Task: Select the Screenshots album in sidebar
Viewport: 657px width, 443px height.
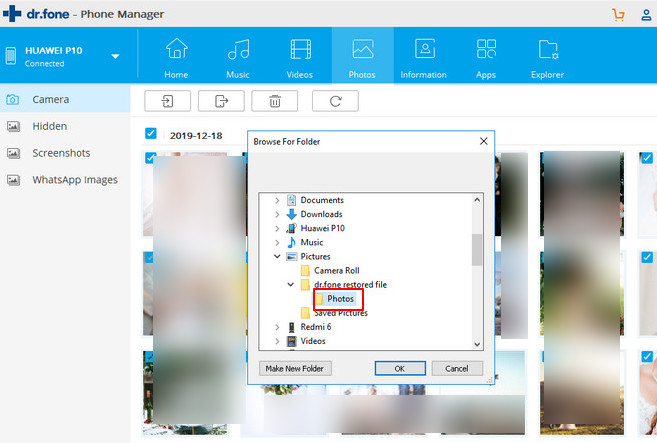Action: tap(65, 153)
